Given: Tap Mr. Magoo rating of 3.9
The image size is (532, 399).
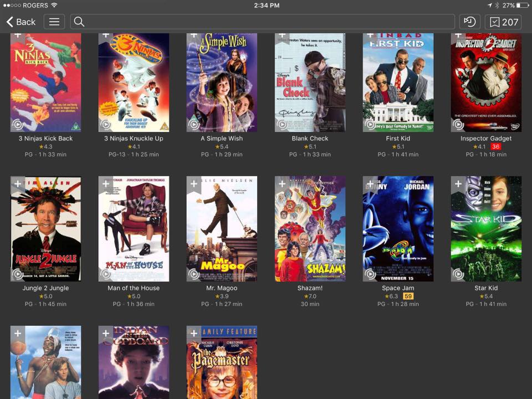Looking at the screenshot, I should point(222,296).
